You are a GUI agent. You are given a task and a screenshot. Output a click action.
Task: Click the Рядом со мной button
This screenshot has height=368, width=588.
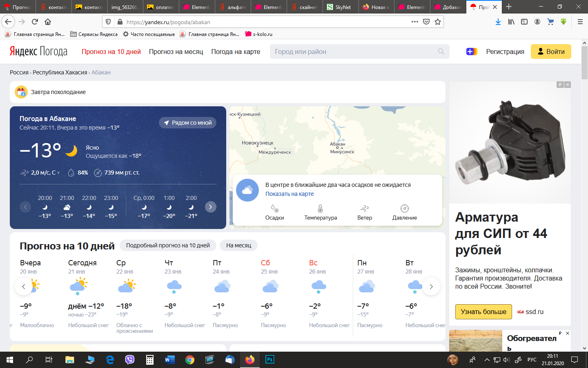[187, 123]
